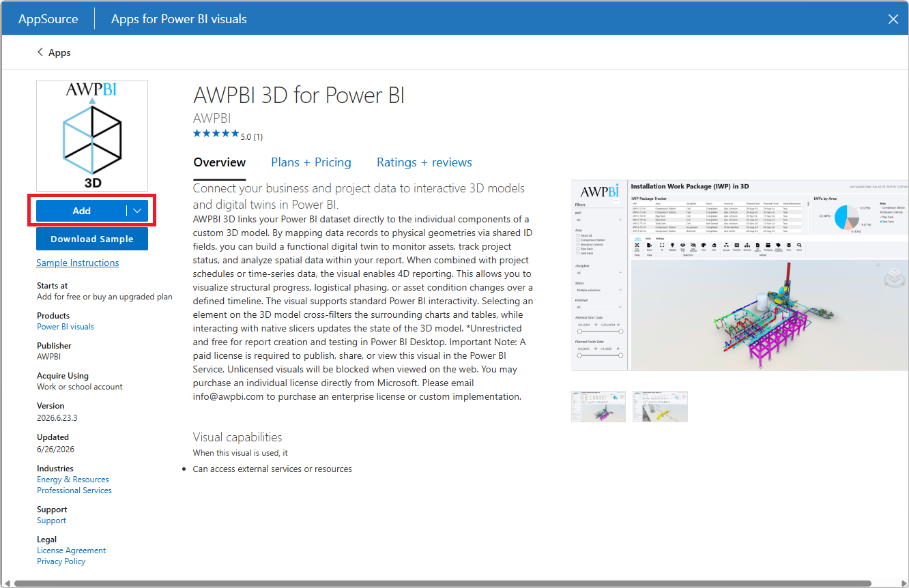Click the AWPBI 3D cube app logo
909x588 pixels.
click(92, 136)
